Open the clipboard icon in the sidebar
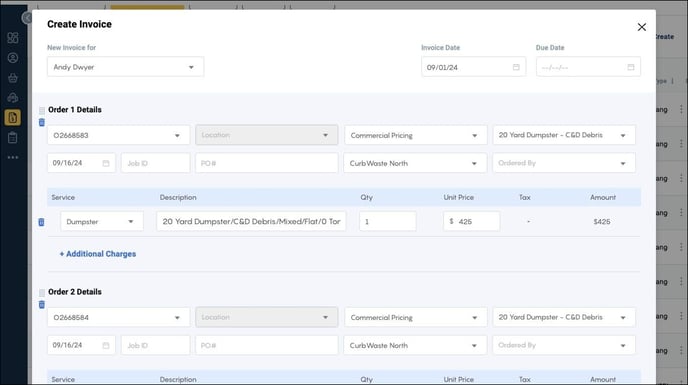This screenshot has width=688, height=385. tap(13, 138)
